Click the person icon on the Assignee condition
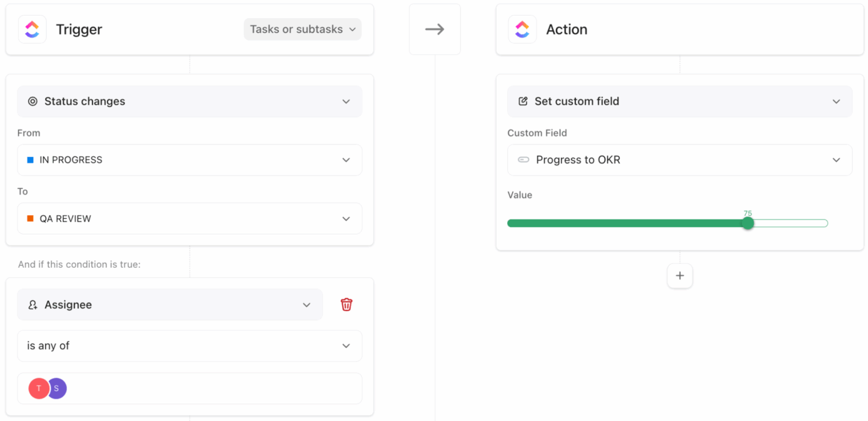Image resolution: width=868 pixels, height=421 pixels. (x=32, y=304)
